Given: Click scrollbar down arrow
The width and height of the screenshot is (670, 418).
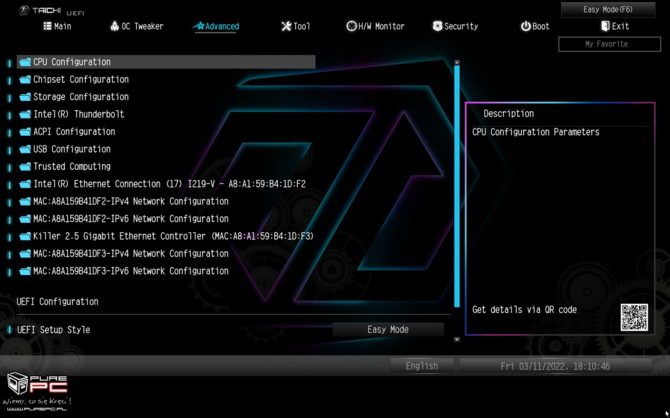Looking at the screenshot, I should (x=457, y=339).
